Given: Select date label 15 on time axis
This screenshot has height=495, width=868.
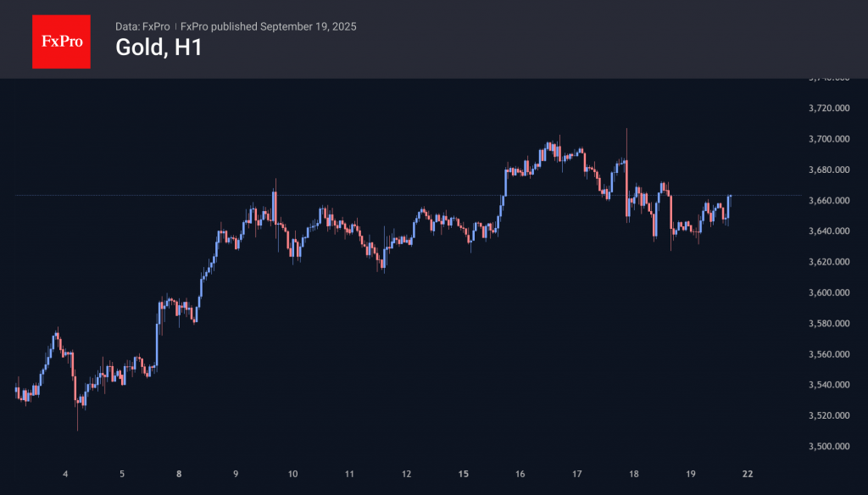Looking at the screenshot, I should tap(463, 475).
